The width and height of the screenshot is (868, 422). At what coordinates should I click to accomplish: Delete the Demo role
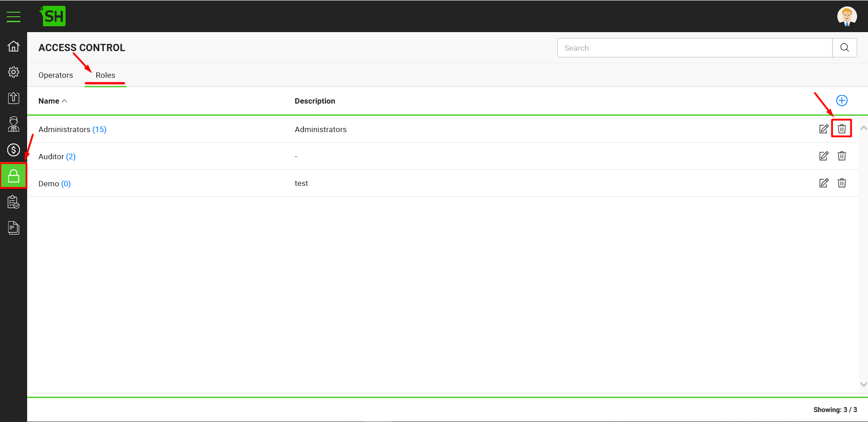point(842,183)
